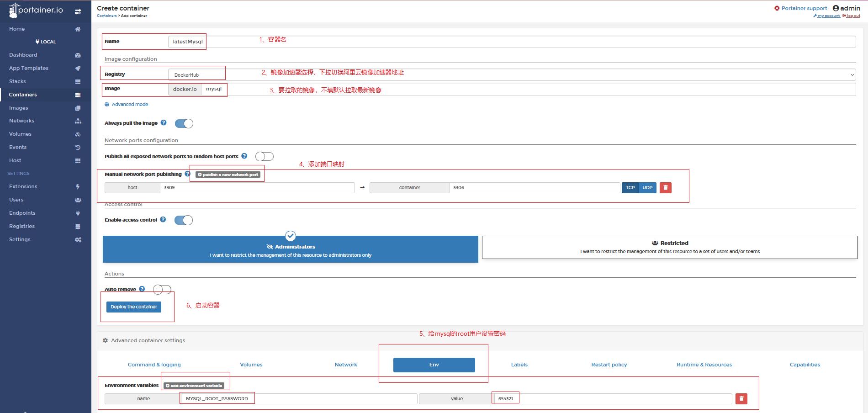Image resolution: width=868 pixels, height=413 pixels.
Task: Click help icon beside Manual network port publishing
Action: tap(187, 174)
